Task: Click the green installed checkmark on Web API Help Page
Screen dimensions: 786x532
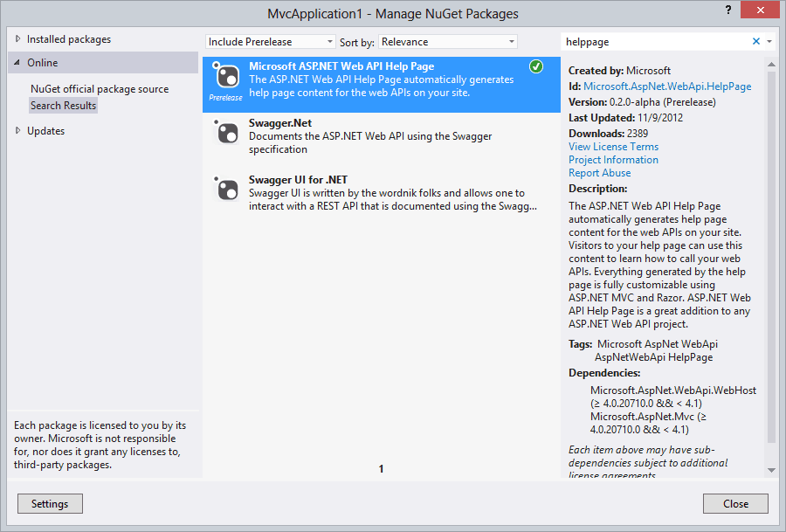Action: click(536, 66)
